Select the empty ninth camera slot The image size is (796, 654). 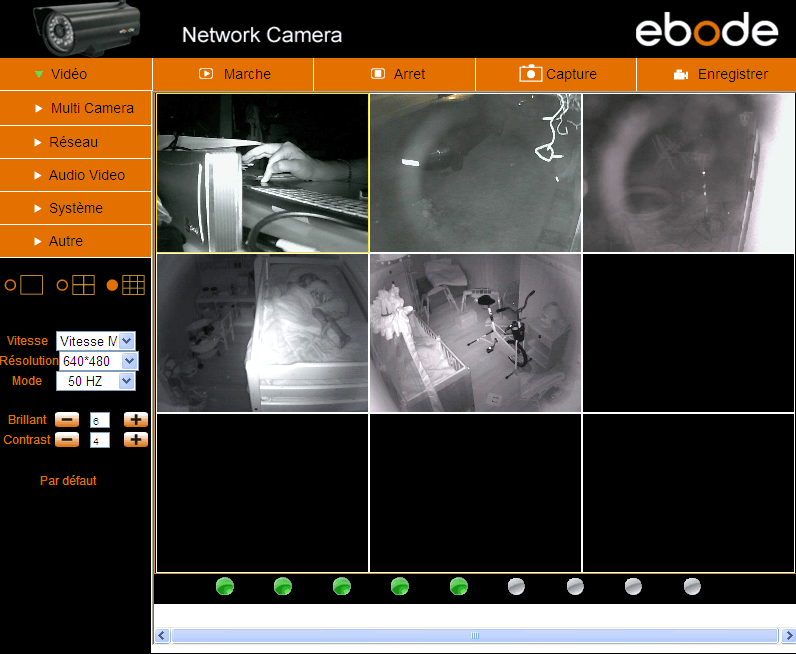pos(688,493)
